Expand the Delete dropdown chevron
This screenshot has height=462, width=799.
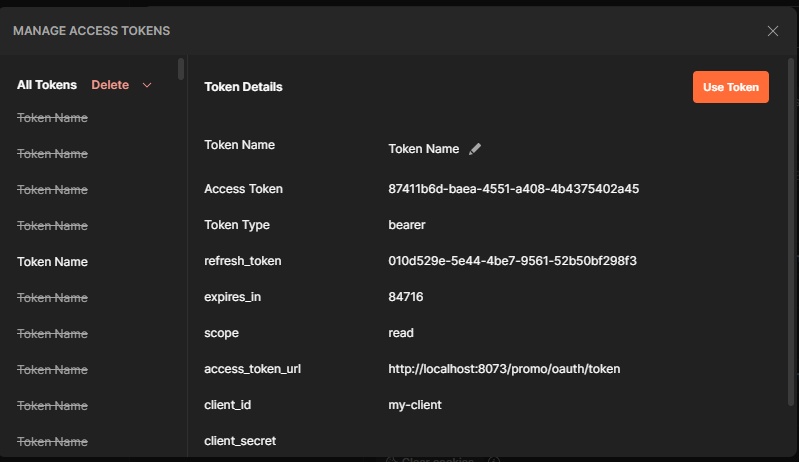[147, 85]
